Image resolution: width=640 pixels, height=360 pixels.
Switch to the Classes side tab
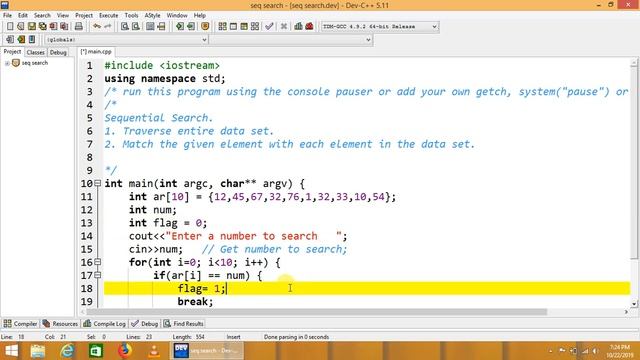click(x=36, y=52)
